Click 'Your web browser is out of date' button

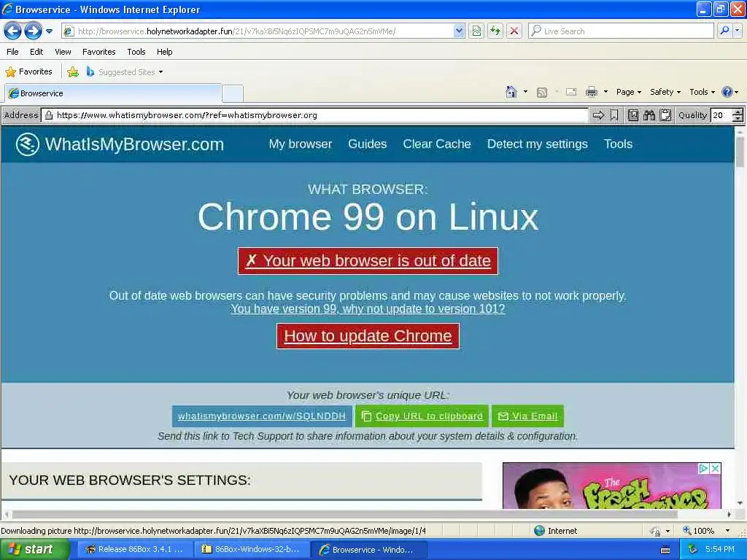(x=368, y=261)
